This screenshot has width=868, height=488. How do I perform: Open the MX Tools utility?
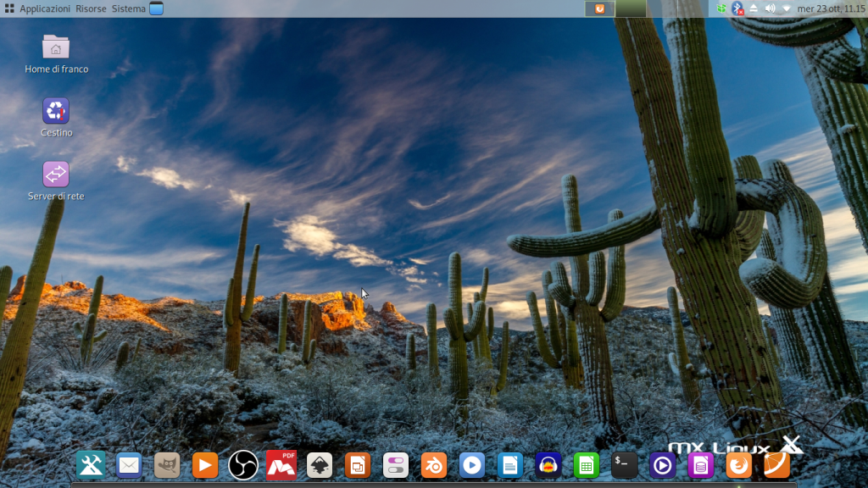pyautogui.click(x=90, y=465)
